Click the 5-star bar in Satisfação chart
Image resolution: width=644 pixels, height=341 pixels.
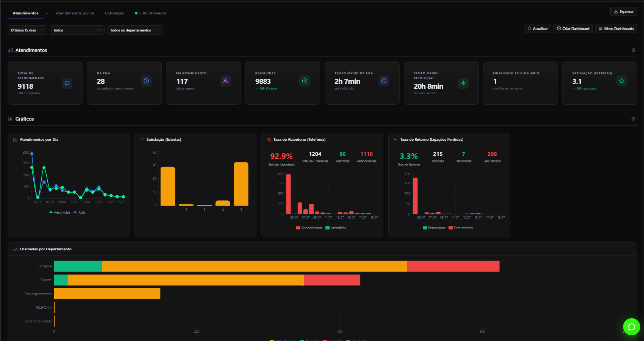(241, 184)
